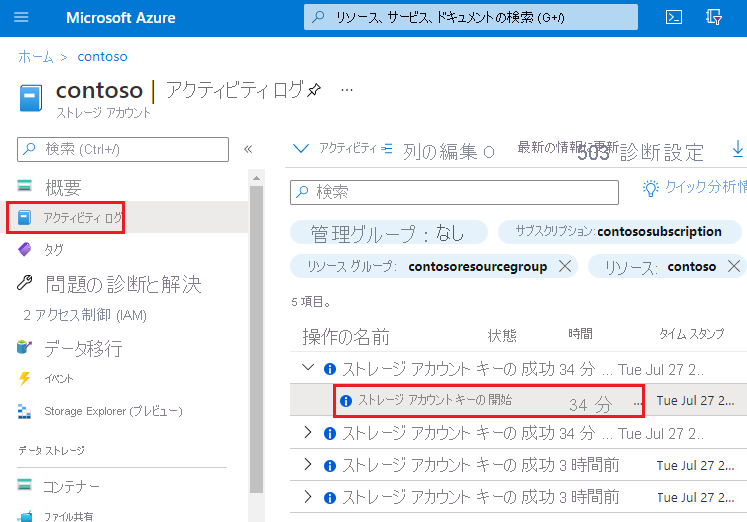This screenshot has width=747, height=522.
Task: Click the global resource search box
Action: [471, 18]
